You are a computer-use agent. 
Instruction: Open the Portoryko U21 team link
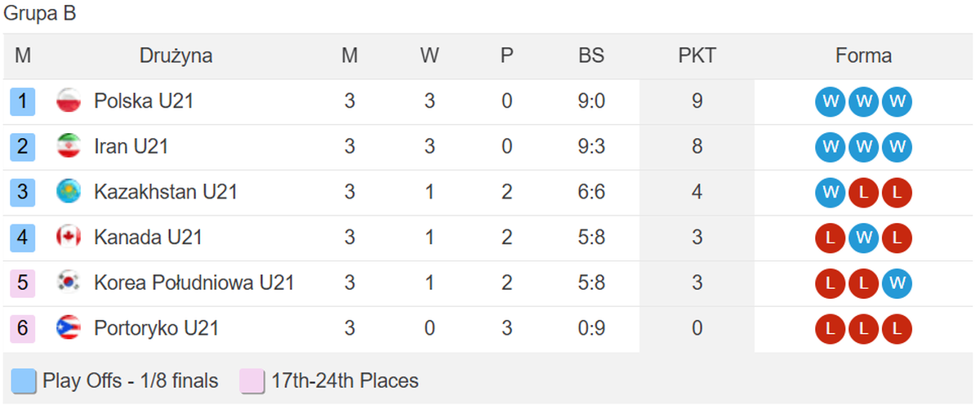157,328
